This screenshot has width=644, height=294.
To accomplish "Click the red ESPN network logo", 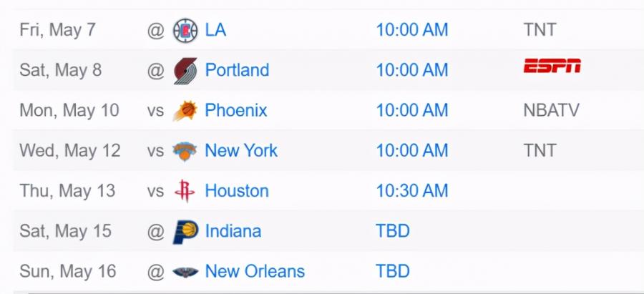I will [x=552, y=66].
